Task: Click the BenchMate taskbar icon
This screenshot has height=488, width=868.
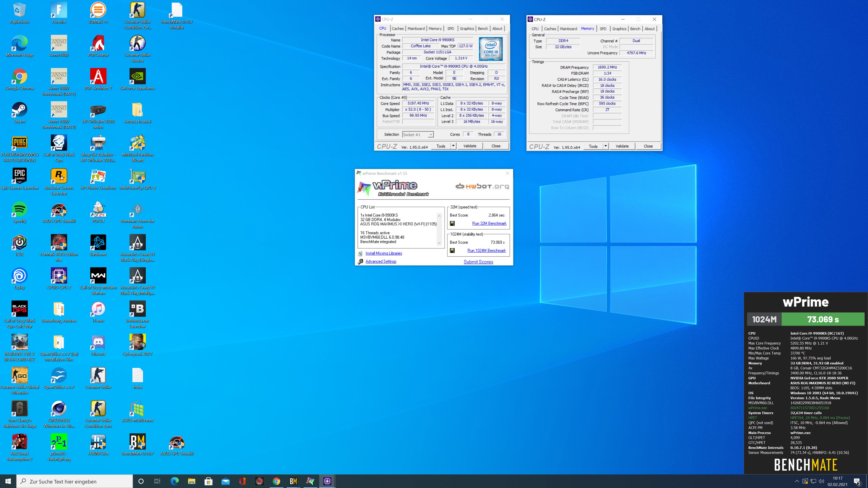Action: 293,481
